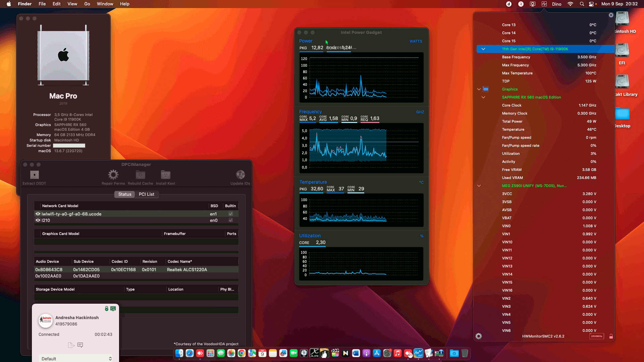Click GHZ unit label in Frequency section

coord(420,112)
